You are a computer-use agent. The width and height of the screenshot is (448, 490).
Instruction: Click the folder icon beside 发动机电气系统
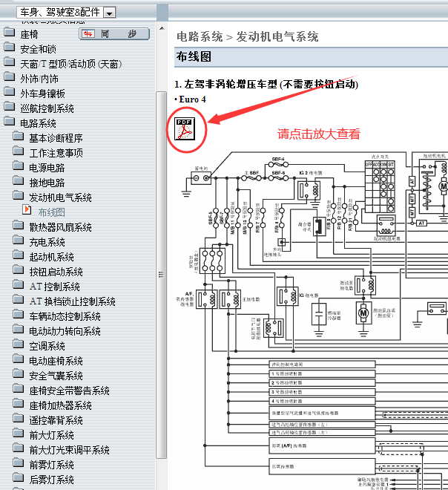[19, 196]
